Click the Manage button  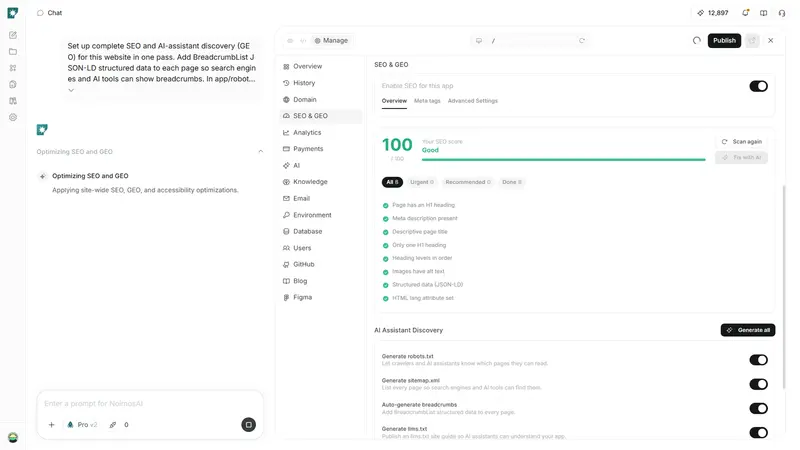pyautogui.click(x=331, y=41)
